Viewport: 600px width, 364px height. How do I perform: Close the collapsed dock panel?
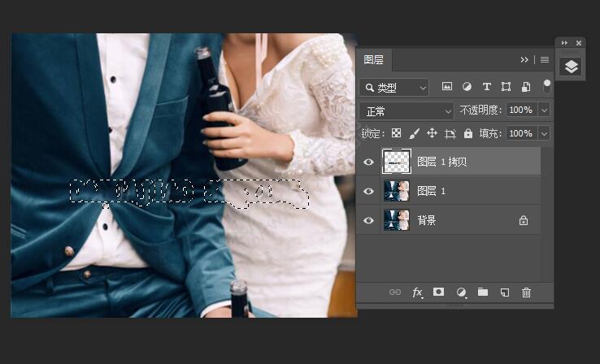579,43
